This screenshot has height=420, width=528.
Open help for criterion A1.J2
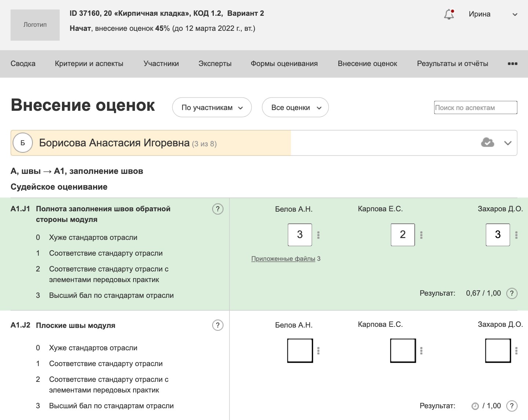pyautogui.click(x=218, y=325)
